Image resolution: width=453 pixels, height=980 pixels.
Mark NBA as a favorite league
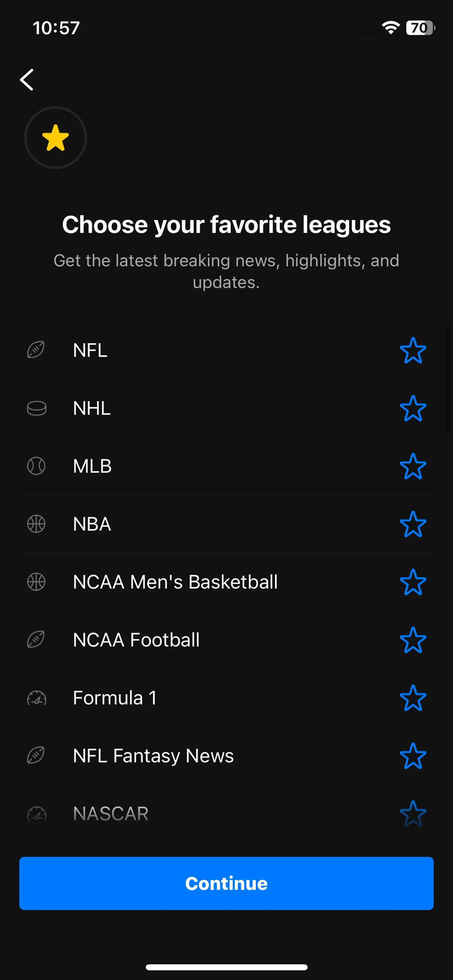(x=413, y=524)
